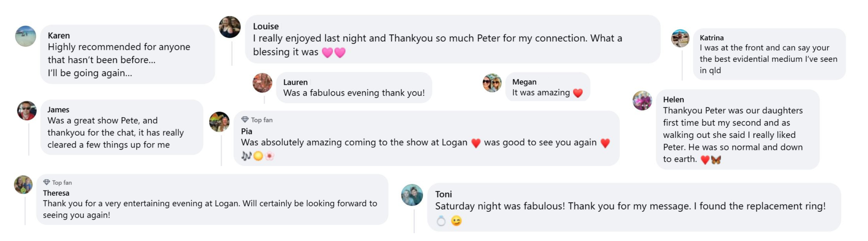The width and height of the screenshot is (868, 241).
Task: Click Theresa's profile photo
Action: [23, 185]
